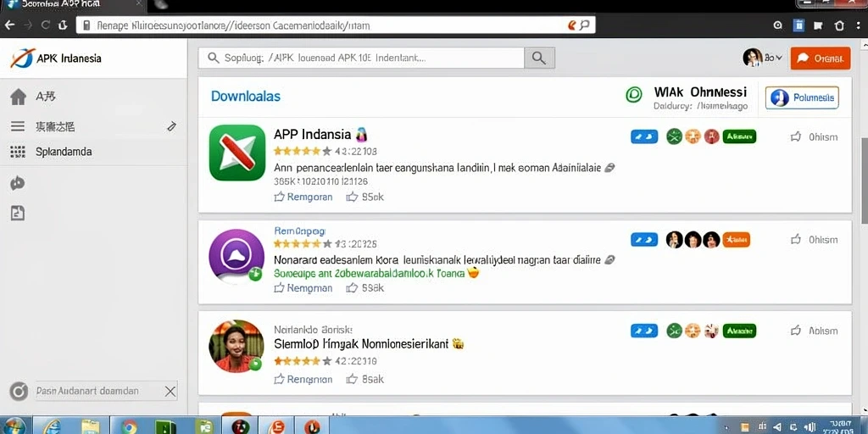
Task: Click the blue badge in APP Indansia row
Action: [644, 136]
